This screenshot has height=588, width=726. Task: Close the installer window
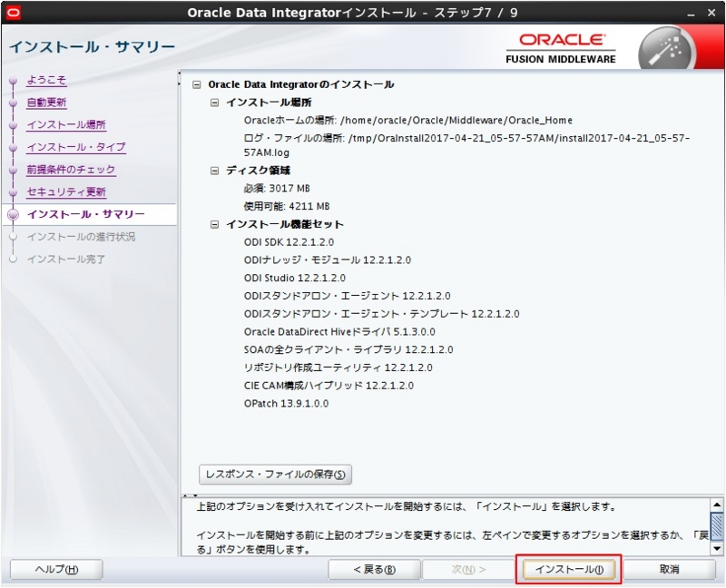coord(711,13)
